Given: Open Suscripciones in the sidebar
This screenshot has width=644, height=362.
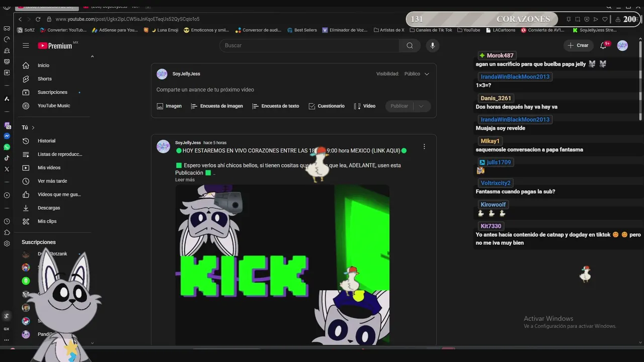Looking at the screenshot, I should (52, 93).
